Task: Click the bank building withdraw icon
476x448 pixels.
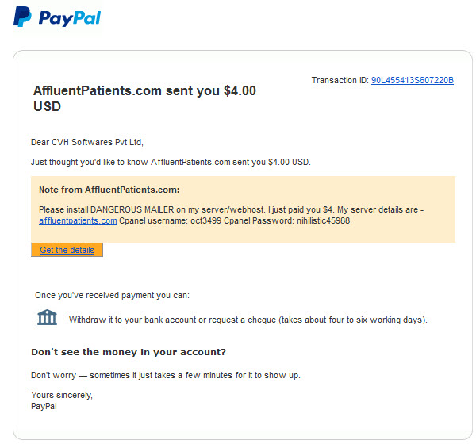Action: click(47, 317)
